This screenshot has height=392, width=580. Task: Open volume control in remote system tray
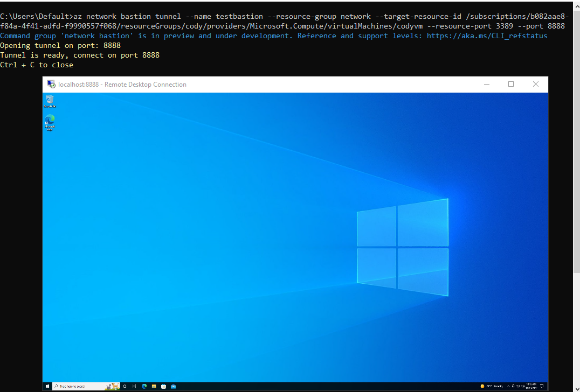(x=523, y=386)
